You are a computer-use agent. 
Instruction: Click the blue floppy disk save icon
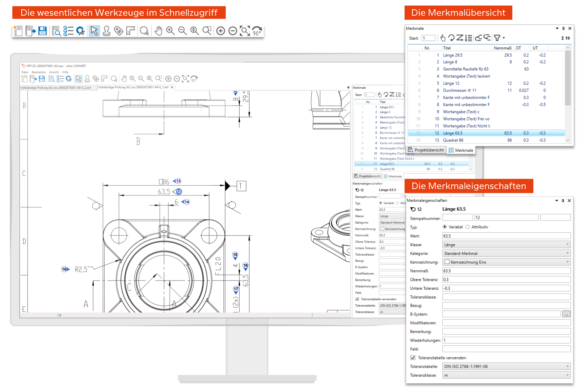click(x=43, y=31)
